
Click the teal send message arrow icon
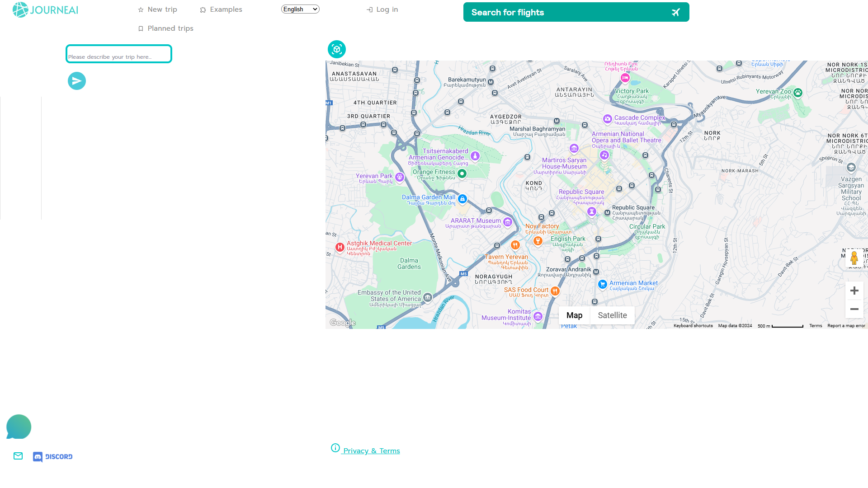pyautogui.click(x=77, y=81)
